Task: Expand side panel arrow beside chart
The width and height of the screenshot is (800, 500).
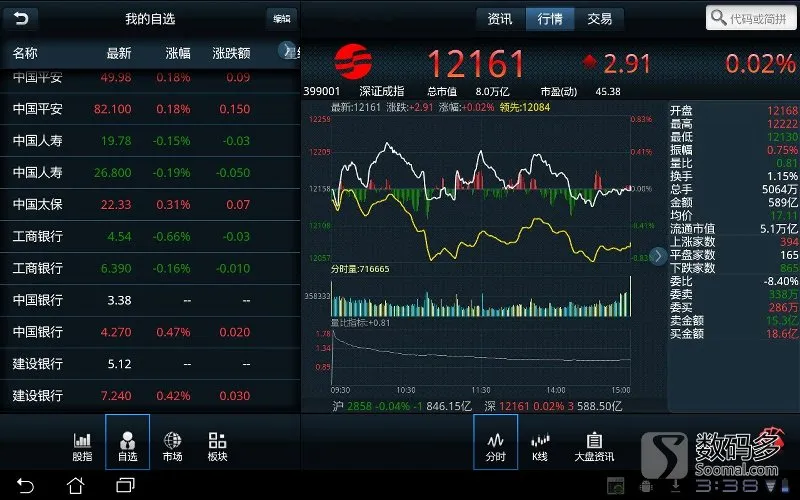Action: [658, 256]
